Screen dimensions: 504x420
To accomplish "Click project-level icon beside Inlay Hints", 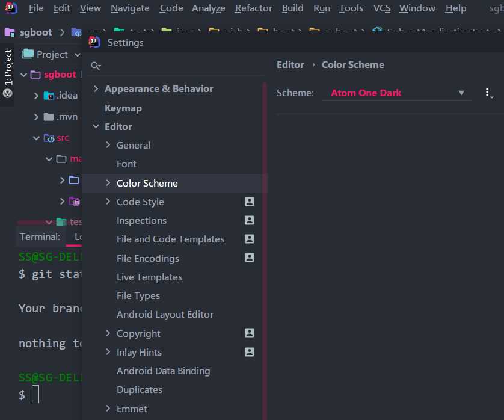I will click(x=250, y=352).
